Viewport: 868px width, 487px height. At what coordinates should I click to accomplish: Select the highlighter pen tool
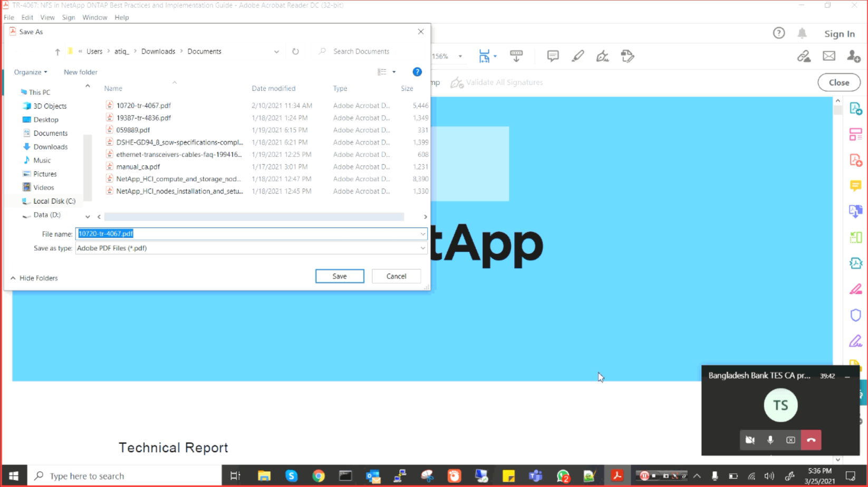click(x=578, y=56)
